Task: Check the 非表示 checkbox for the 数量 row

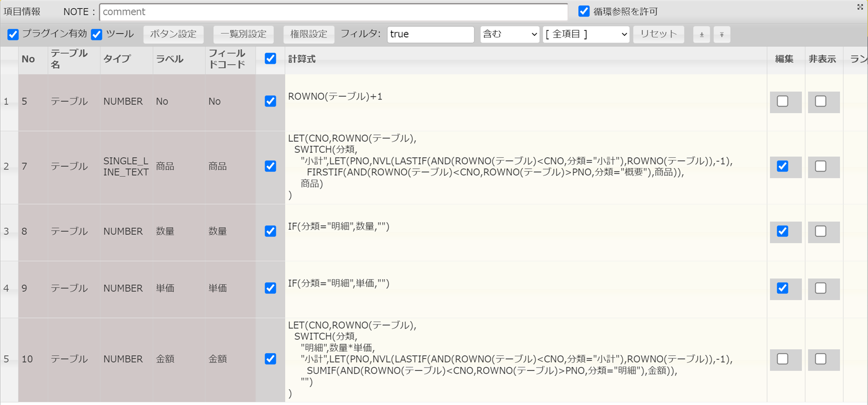Action: 821,231
